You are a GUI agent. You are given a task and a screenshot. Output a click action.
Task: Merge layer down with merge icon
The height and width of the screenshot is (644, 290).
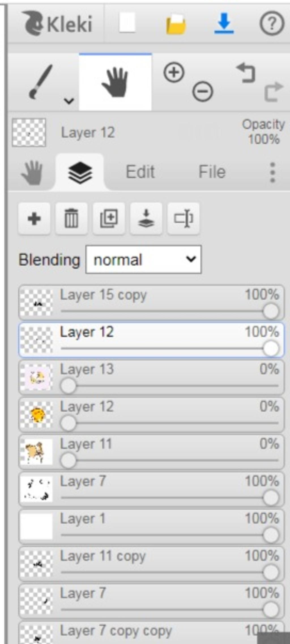coord(146,219)
